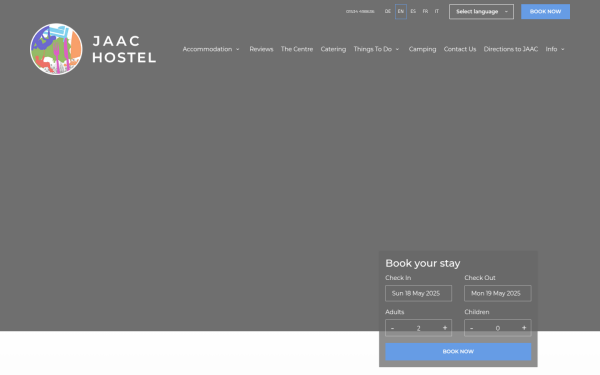The width and height of the screenshot is (600, 375).
Task: Switch language to IT
Action: click(437, 11)
